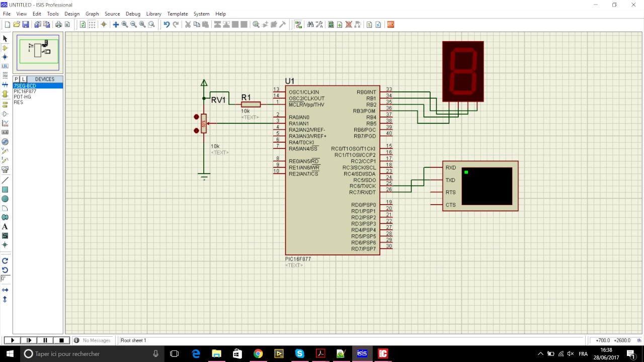Click the rotate clockwise icon
Image resolution: width=644 pixels, height=362 pixels.
tap(5, 260)
